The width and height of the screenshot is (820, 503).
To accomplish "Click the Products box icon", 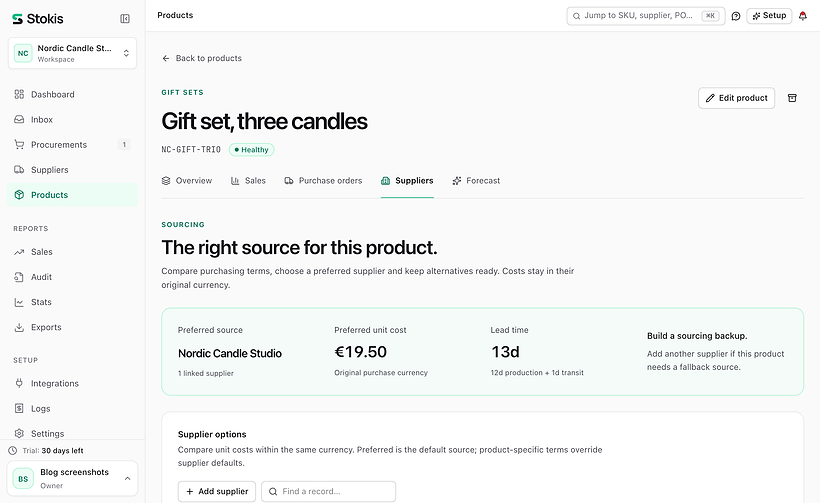I will [x=19, y=195].
